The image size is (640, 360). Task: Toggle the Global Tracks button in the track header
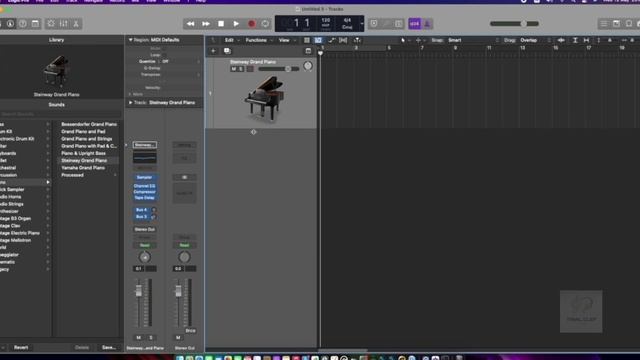click(308, 51)
